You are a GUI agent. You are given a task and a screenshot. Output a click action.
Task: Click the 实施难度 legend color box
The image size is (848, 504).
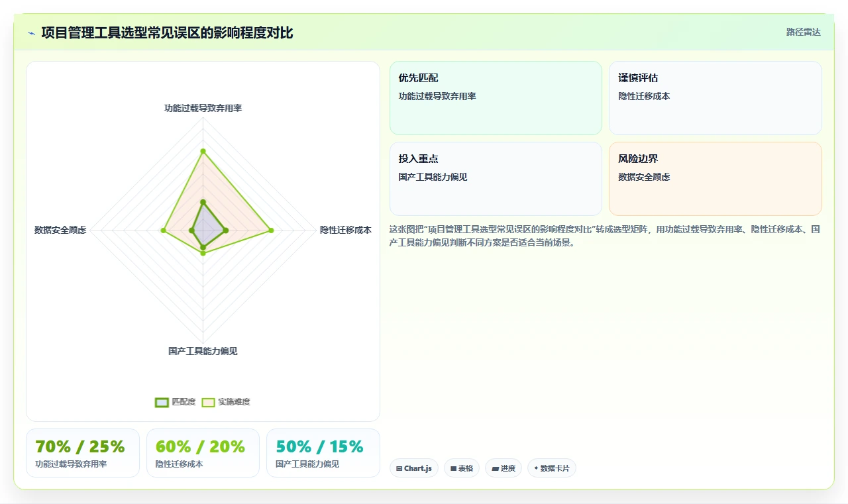coord(208,402)
